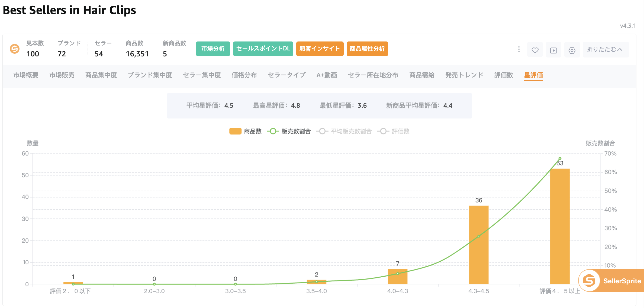Click the heart favorite icon
Image resolution: width=644 pixels, height=308 pixels.
pos(535,50)
